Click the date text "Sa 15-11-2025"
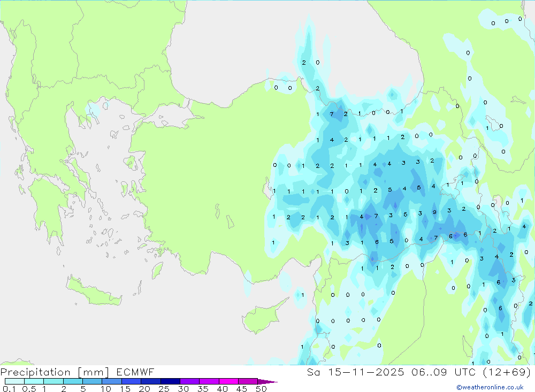Image resolution: width=535 pixels, height=392 pixels. tap(356, 372)
